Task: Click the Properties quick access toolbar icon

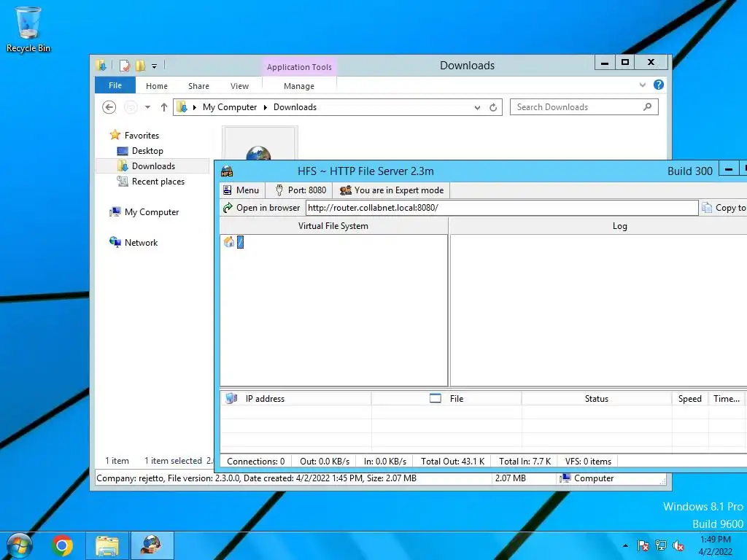Action: (x=125, y=65)
